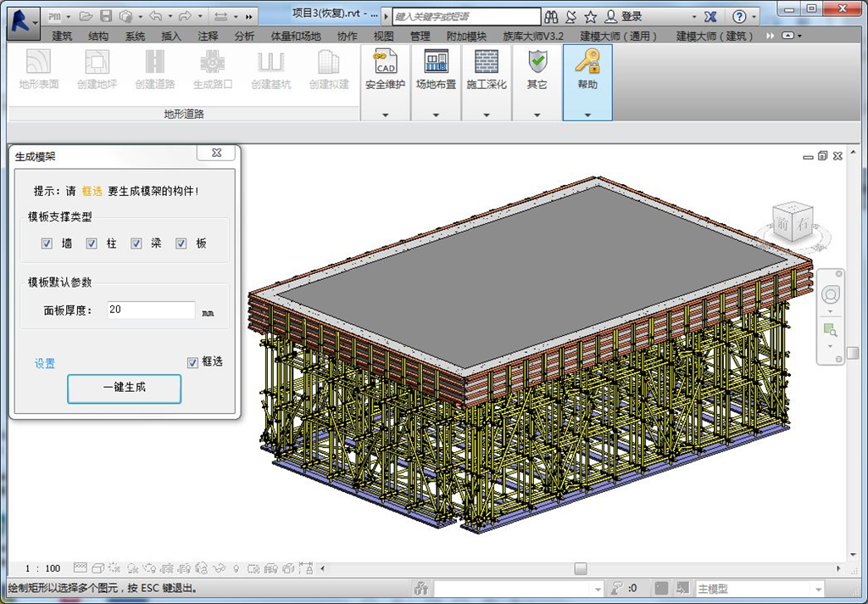Click the 其它 shield icon

tap(537, 62)
